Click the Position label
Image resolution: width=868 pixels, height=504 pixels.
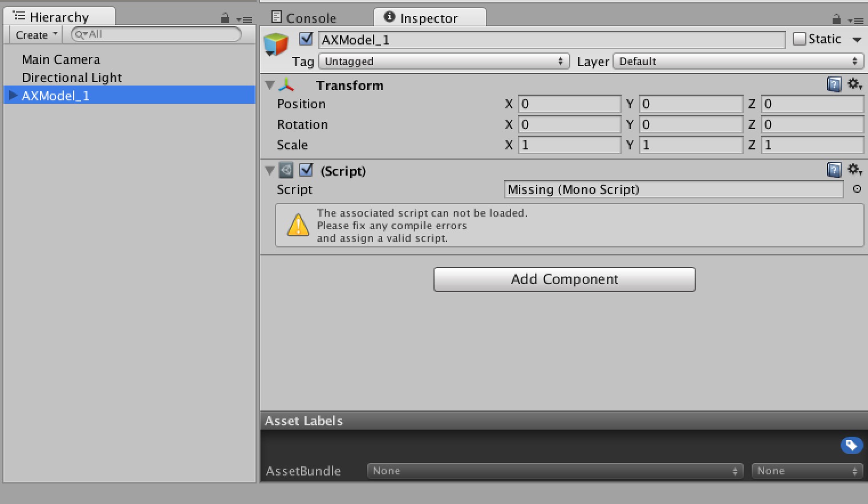[301, 104]
